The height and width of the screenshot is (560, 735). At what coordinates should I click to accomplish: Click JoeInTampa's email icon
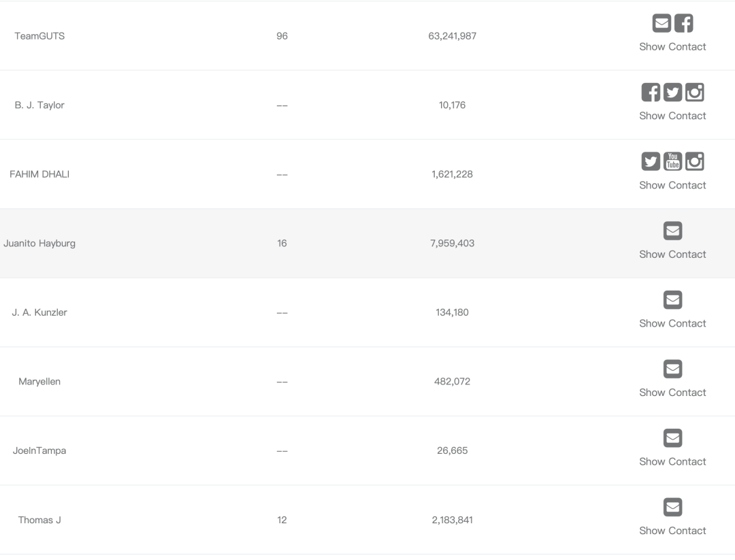click(672, 438)
